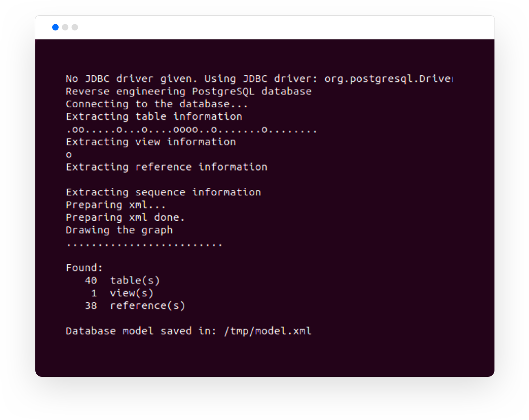Click the single 'o' view progress marker

(x=69, y=155)
